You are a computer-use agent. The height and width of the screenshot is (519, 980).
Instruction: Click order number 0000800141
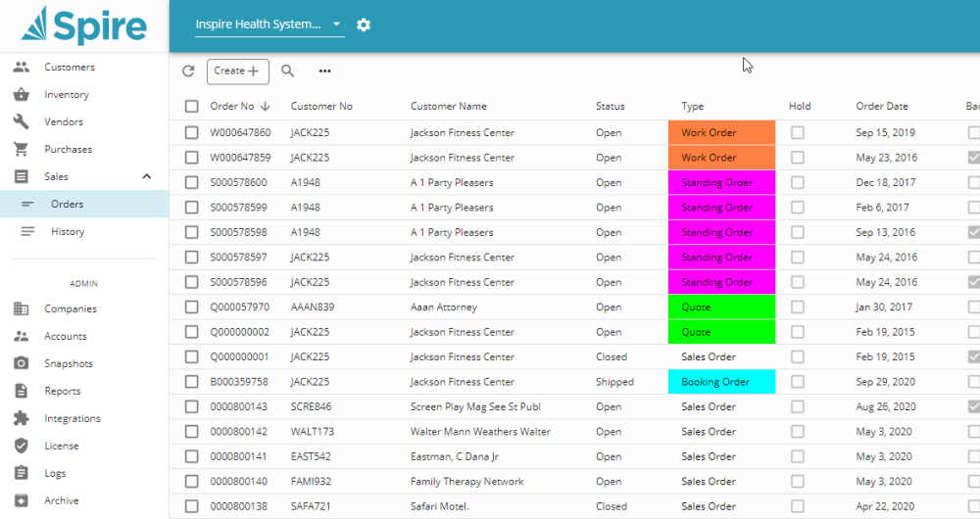(x=238, y=456)
